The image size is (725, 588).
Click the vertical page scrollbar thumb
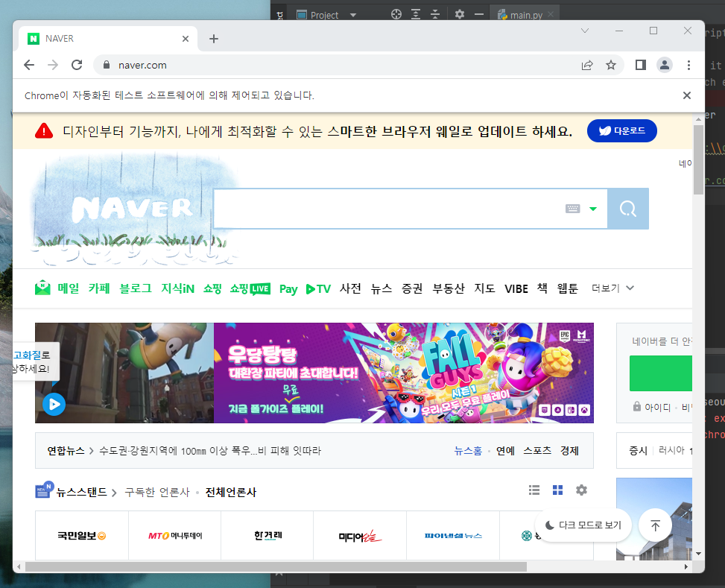698,159
